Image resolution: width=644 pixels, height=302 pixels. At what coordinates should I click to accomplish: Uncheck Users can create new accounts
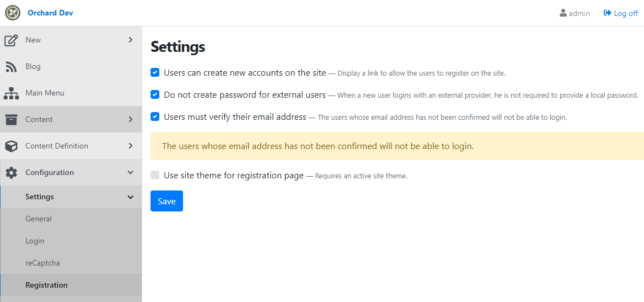pos(155,73)
